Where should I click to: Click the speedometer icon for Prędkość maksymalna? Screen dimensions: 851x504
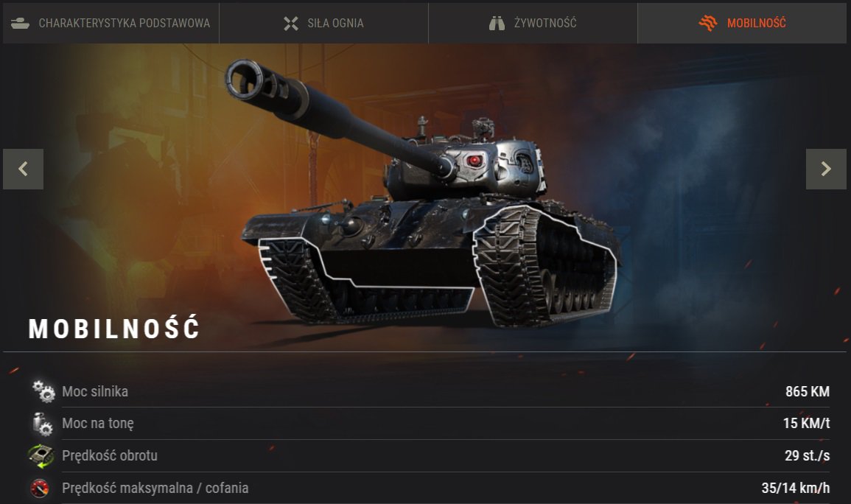pyautogui.click(x=41, y=489)
